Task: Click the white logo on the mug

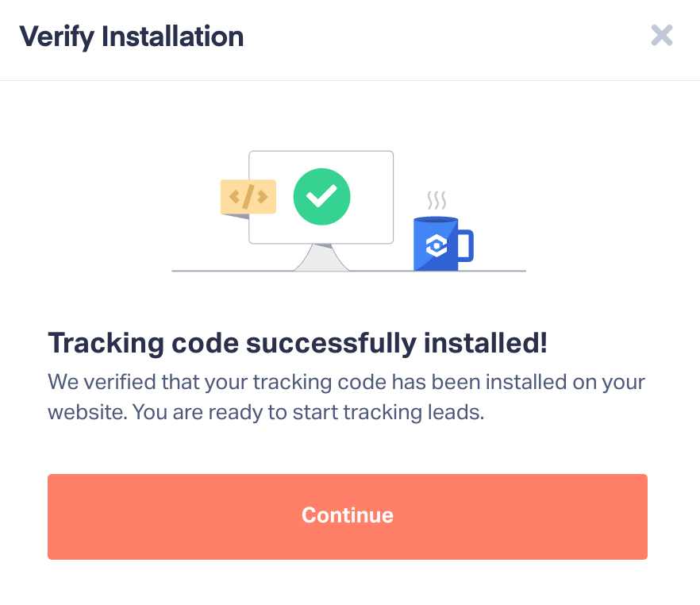Action: pos(436,246)
